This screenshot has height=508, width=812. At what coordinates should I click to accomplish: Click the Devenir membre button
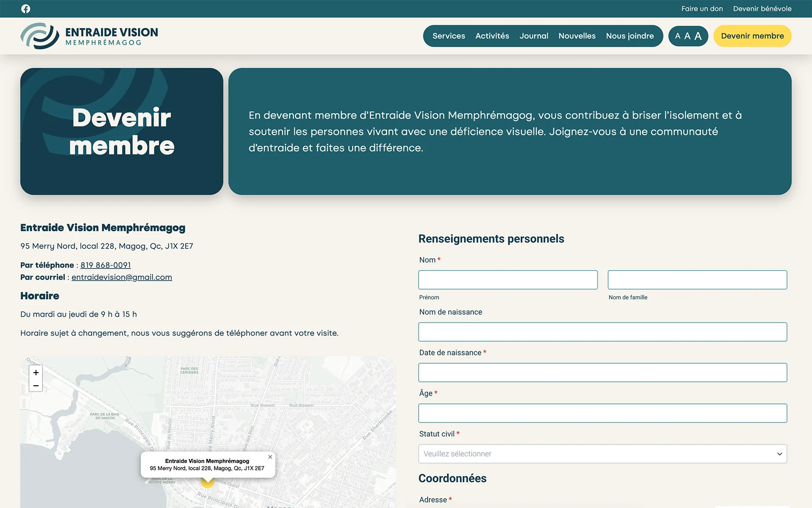pyautogui.click(x=752, y=36)
